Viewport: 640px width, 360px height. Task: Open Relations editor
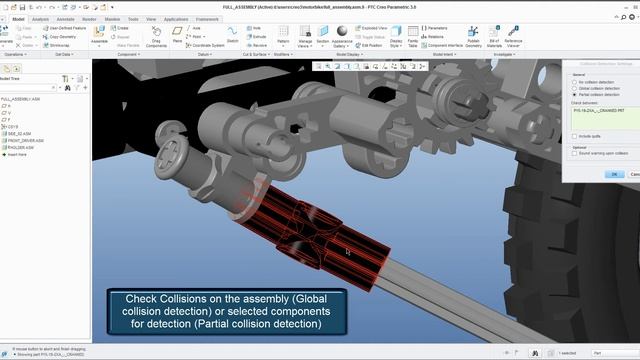432,37
